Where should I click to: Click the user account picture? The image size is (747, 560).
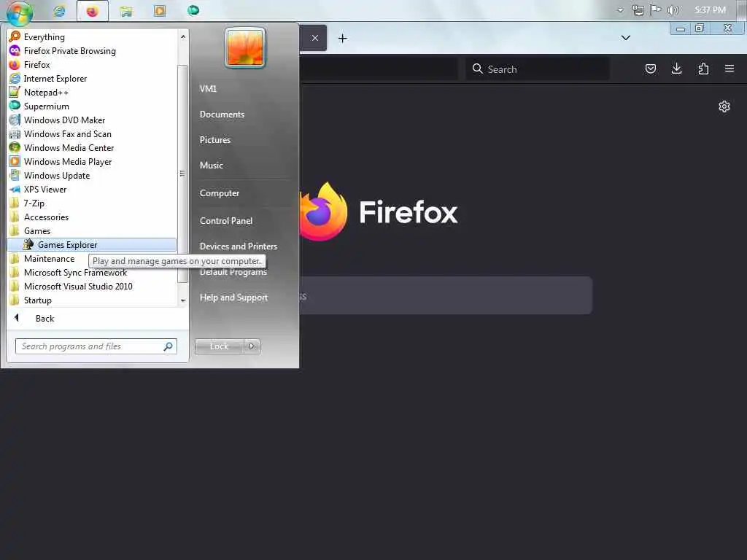click(x=245, y=47)
